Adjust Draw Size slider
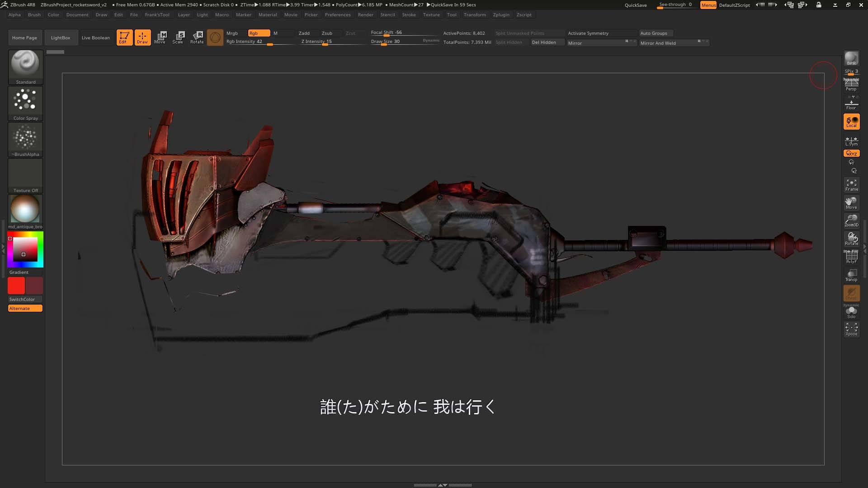Image resolution: width=868 pixels, height=488 pixels. [x=405, y=42]
